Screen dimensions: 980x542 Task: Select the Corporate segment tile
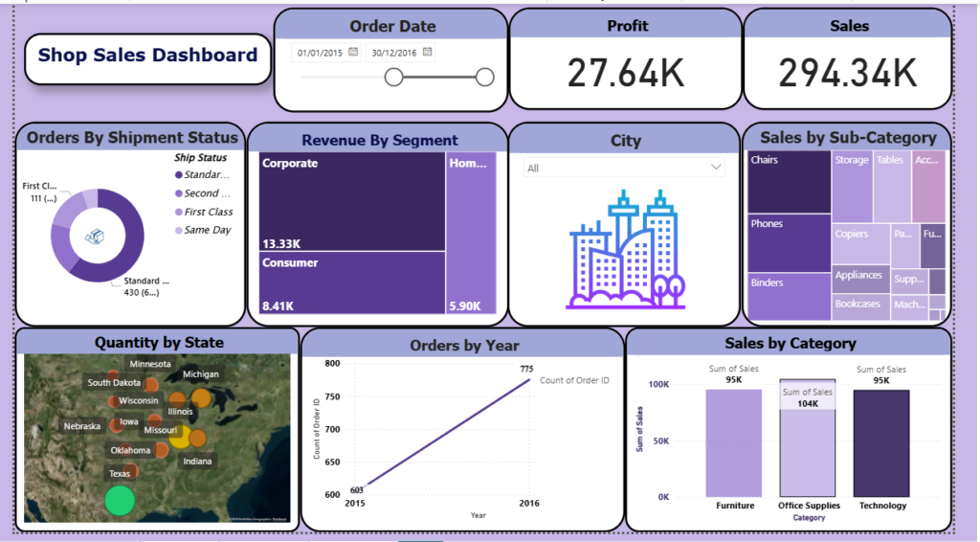352,201
